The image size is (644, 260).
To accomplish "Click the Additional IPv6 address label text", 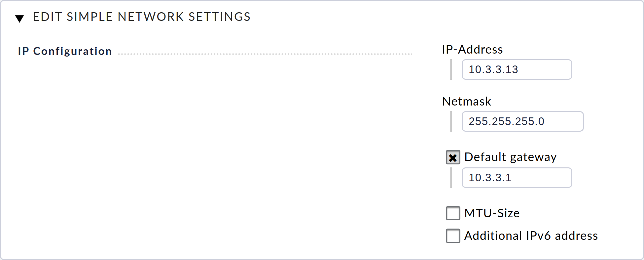I will 531,236.
